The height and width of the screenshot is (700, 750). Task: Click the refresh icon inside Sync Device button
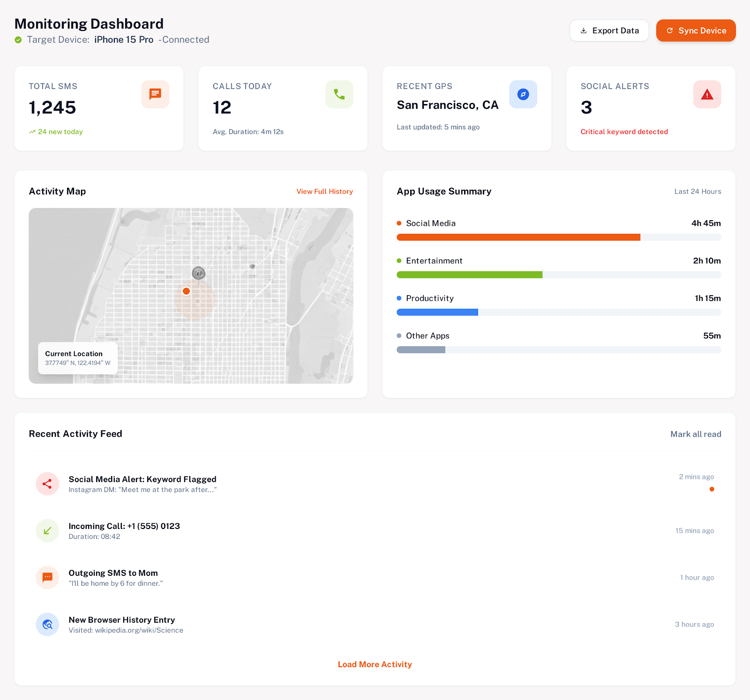[669, 30]
